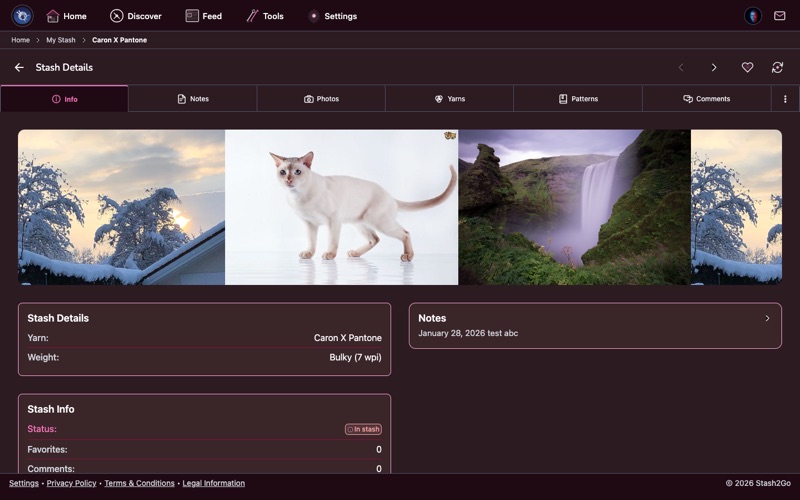800x500 pixels.
Task: Go to next stash item
Action: coord(714,67)
